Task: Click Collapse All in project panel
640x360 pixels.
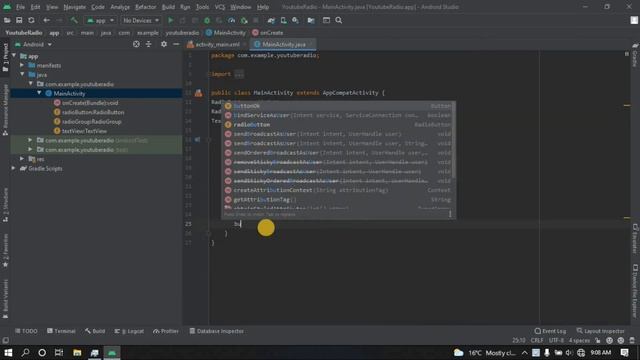Action: coord(149,44)
